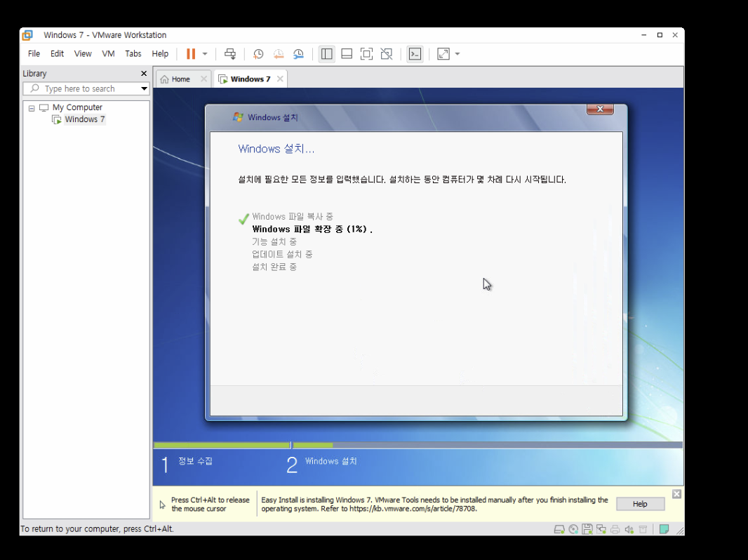Image resolution: width=748 pixels, height=560 pixels.
Task: Open the Edit menu
Action: [x=58, y=54]
